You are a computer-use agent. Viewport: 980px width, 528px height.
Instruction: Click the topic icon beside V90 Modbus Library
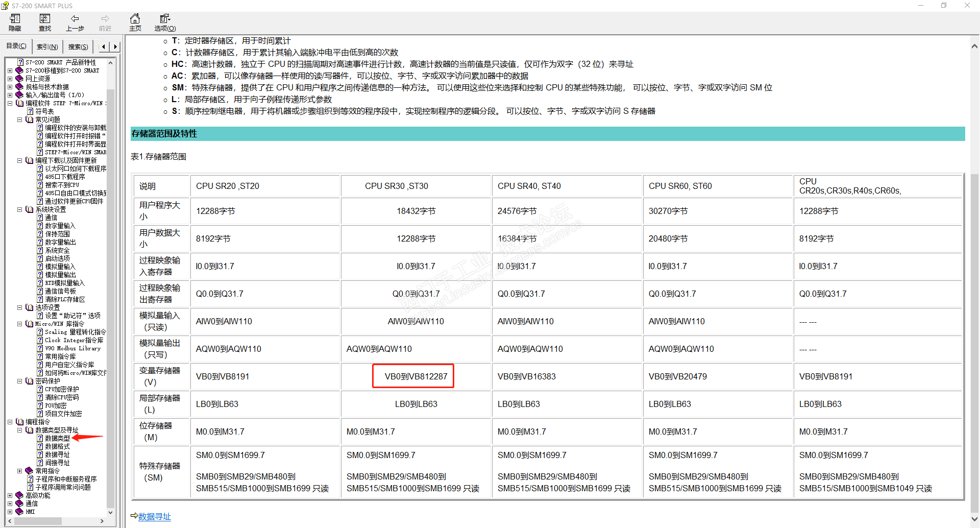40,348
